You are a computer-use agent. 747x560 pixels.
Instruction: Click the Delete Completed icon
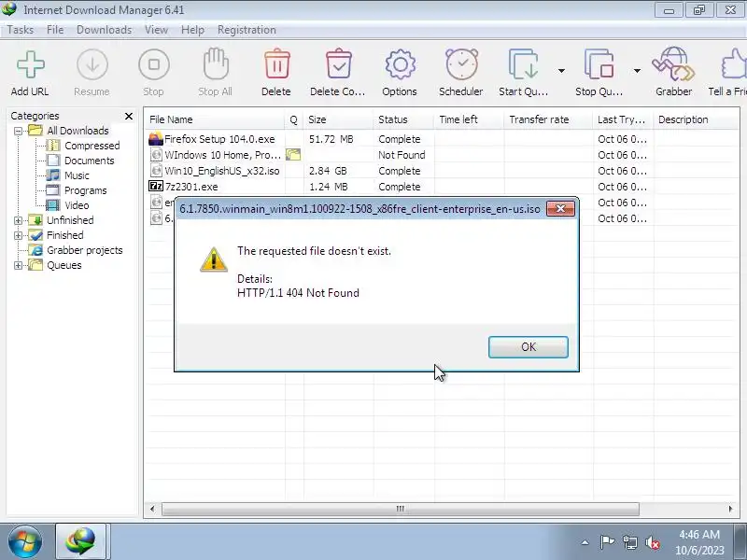click(x=338, y=63)
